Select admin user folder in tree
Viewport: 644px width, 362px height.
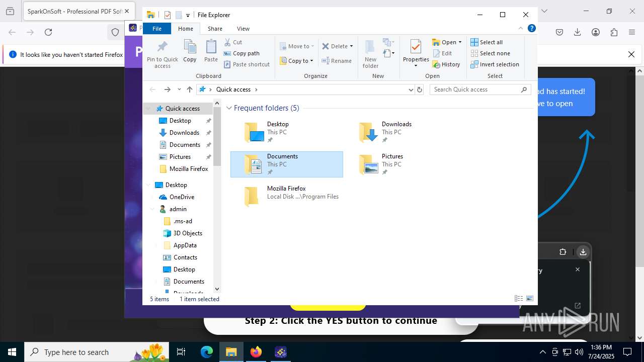[x=178, y=209]
